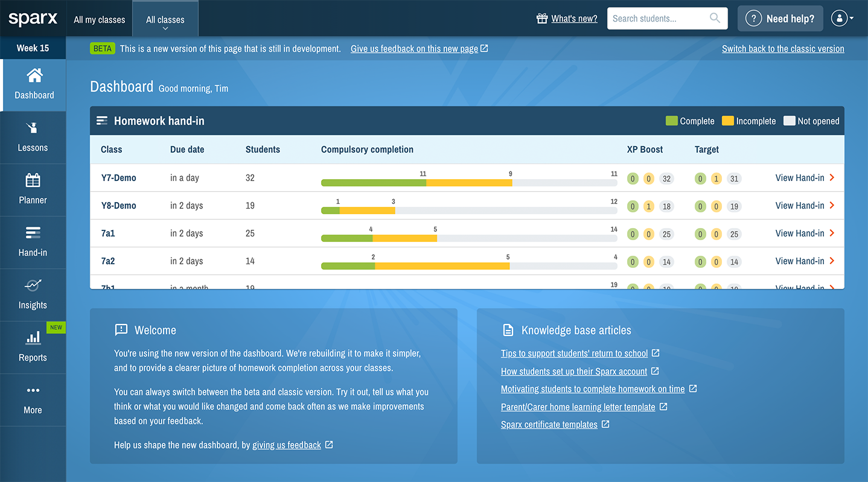The width and height of the screenshot is (868, 482).
Task: Click the grey Not opened legend swatch
Action: click(789, 121)
